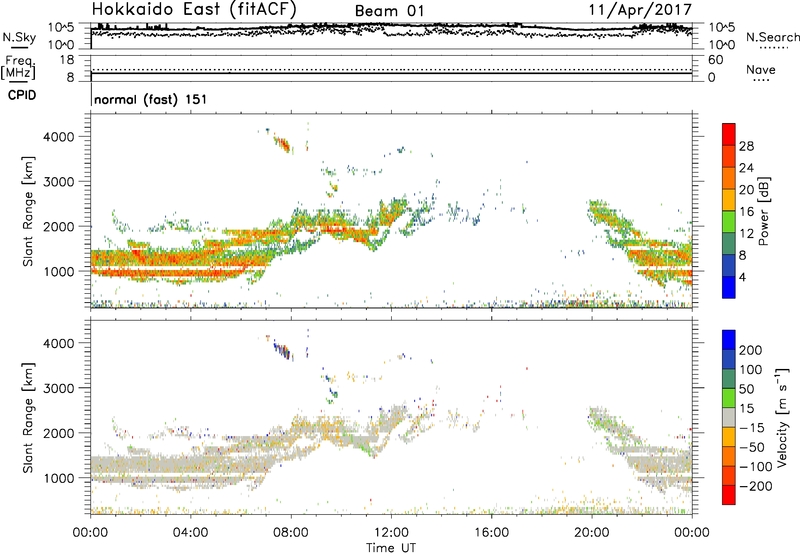Click the 'N.Sky' legend label
Screen dimensions: 800x554
19,37
